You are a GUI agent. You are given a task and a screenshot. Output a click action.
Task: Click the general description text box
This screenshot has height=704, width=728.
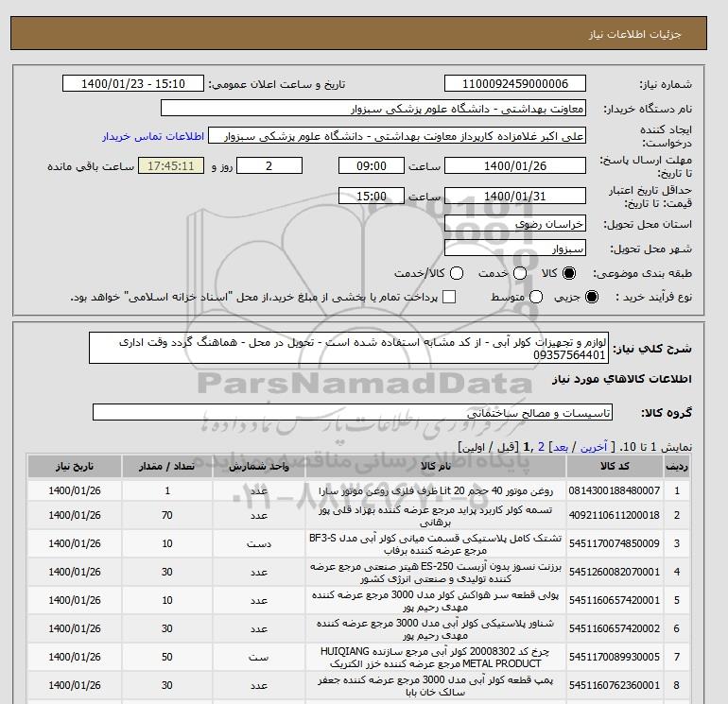click(349, 348)
